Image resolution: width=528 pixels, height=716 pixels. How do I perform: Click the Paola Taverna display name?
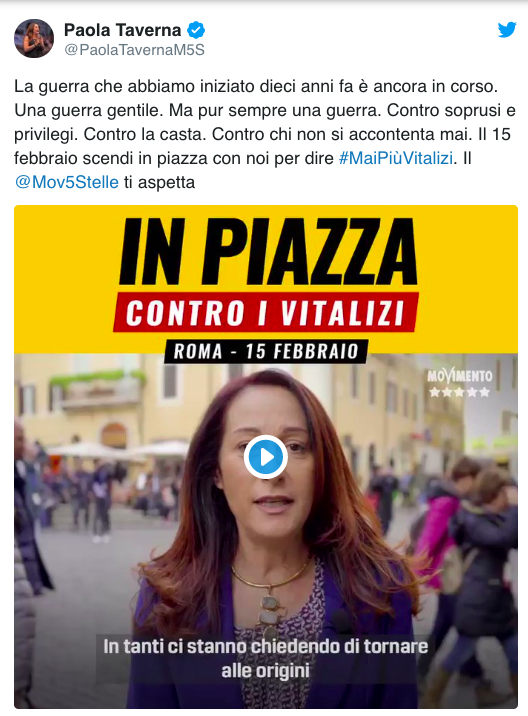pyautogui.click(x=122, y=30)
